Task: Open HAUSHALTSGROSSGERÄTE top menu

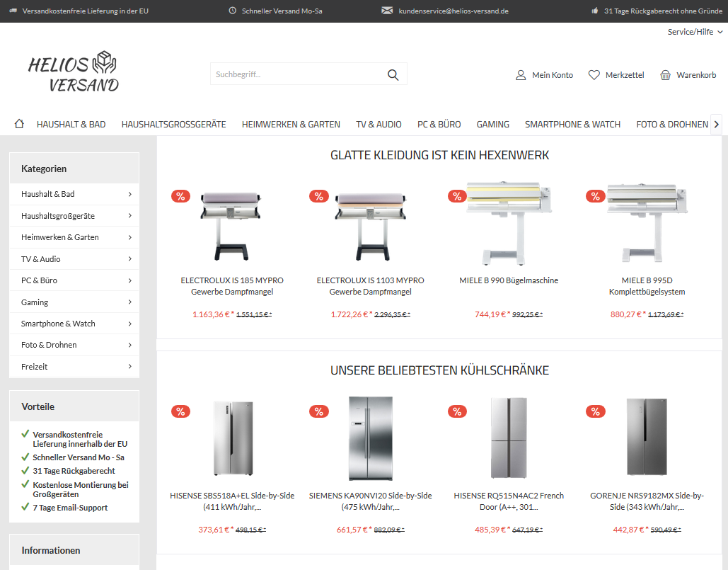Action: coord(173,125)
